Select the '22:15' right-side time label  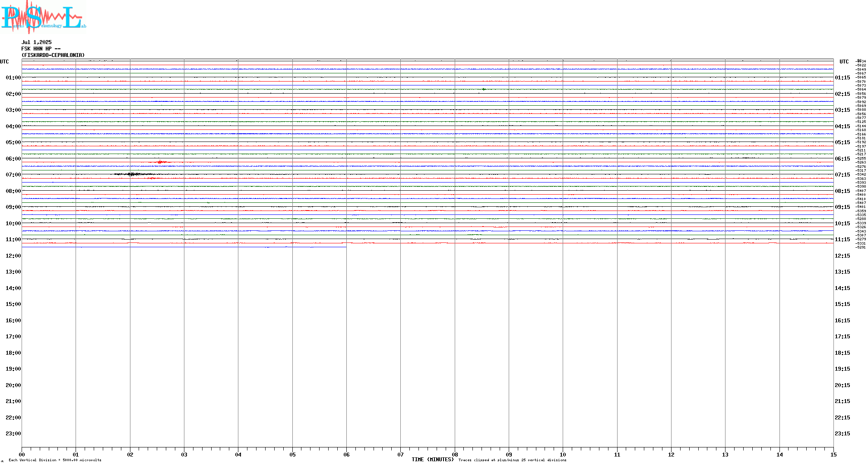tap(843, 418)
